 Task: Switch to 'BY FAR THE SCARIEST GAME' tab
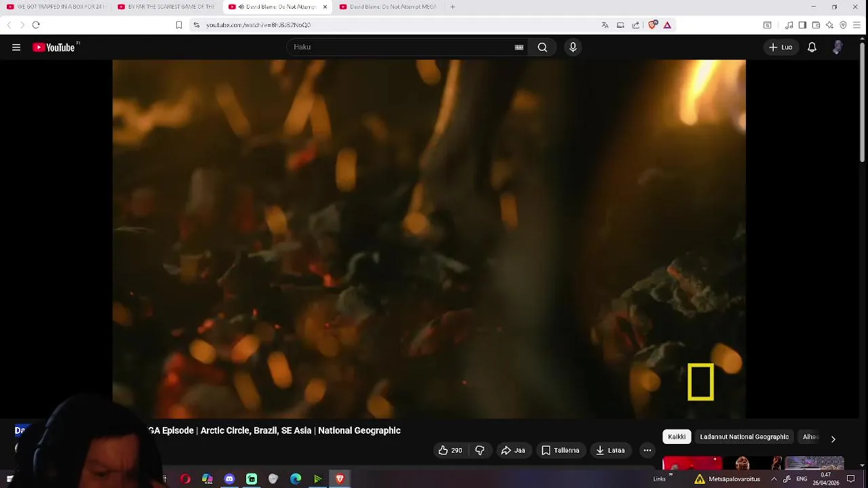click(x=166, y=7)
